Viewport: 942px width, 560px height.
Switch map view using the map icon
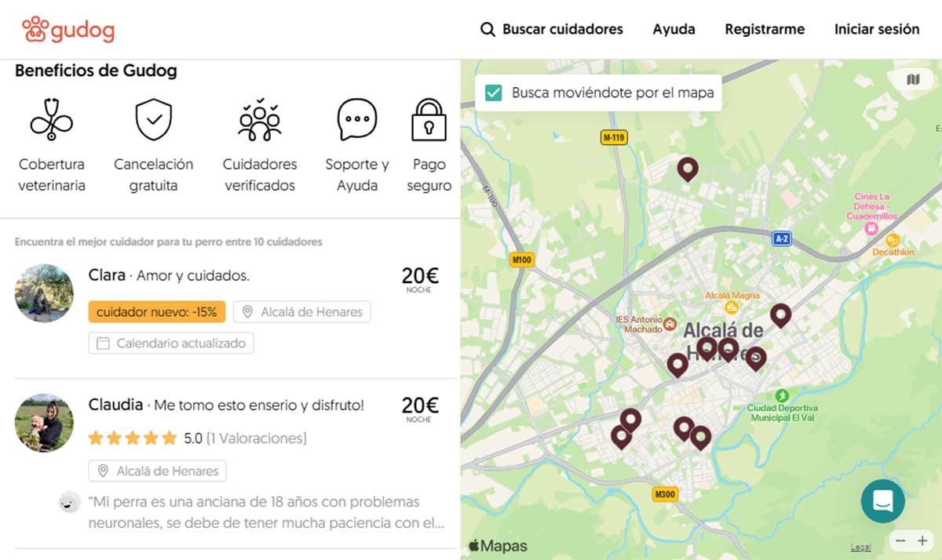tap(912, 79)
